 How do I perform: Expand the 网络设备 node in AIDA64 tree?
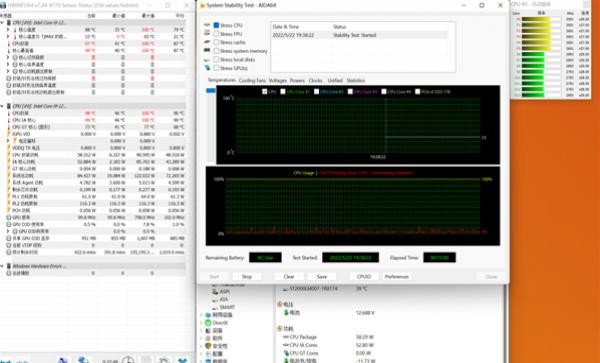click(202, 315)
